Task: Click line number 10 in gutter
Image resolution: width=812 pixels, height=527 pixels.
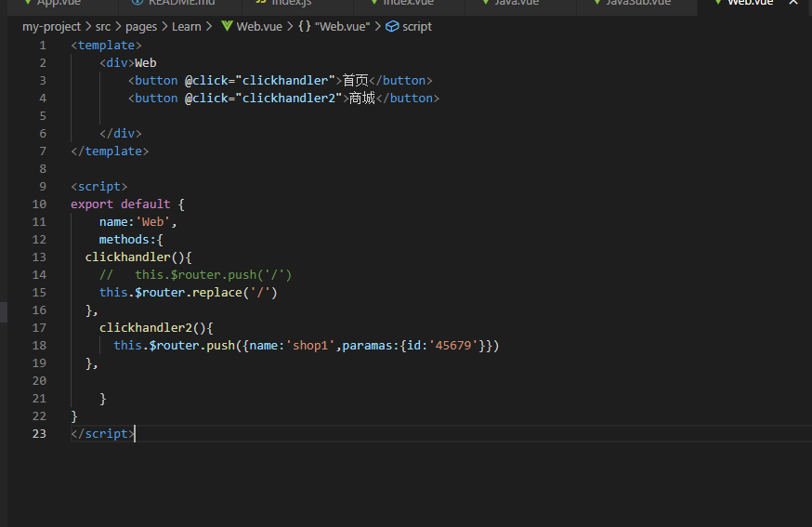Action: coord(39,204)
